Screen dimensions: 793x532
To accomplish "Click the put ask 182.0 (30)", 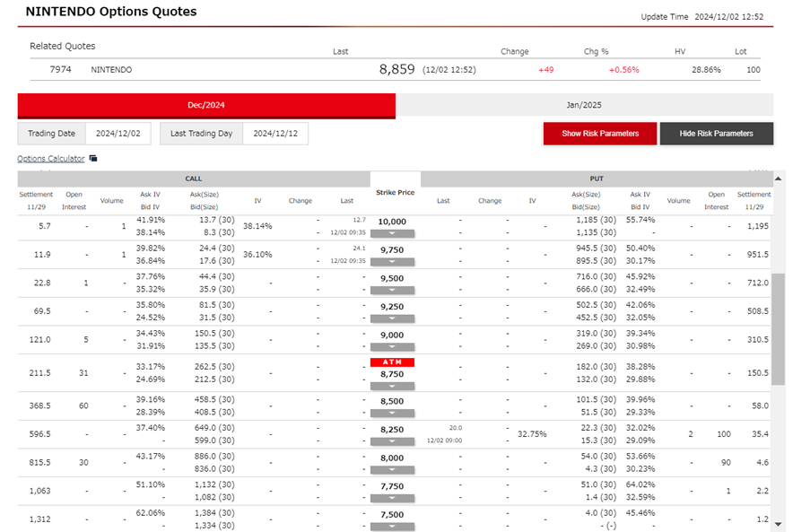I will pyautogui.click(x=597, y=367).
